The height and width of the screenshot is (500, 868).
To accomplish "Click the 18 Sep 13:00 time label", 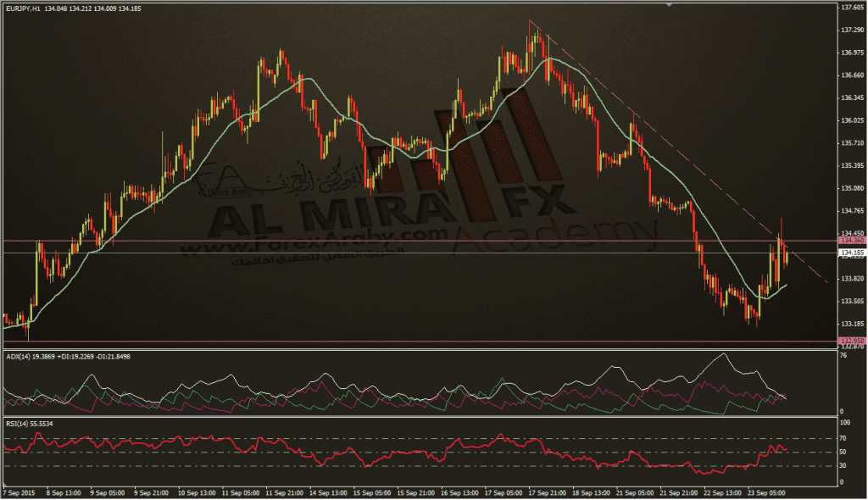I will click(x=591, y=493).
